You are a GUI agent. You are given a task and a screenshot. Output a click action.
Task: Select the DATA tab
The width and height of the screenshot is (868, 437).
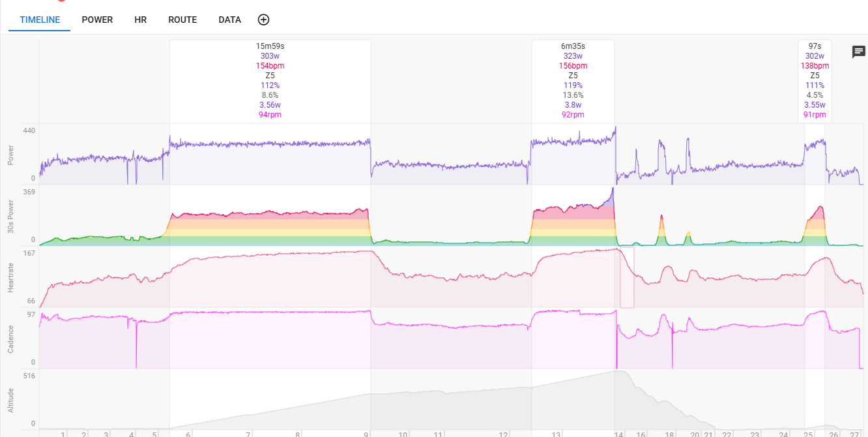coord(229,20)
